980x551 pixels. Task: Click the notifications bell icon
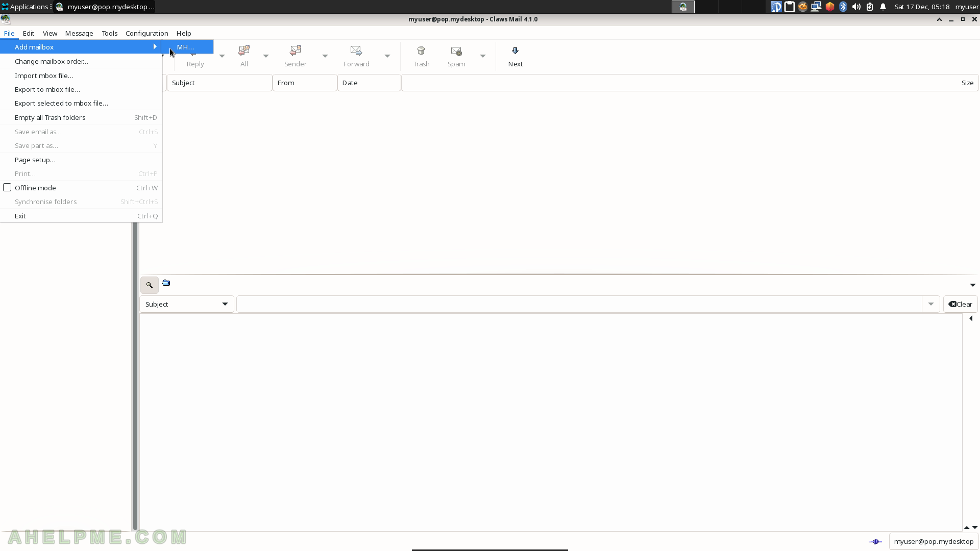[x=883, y=7]
